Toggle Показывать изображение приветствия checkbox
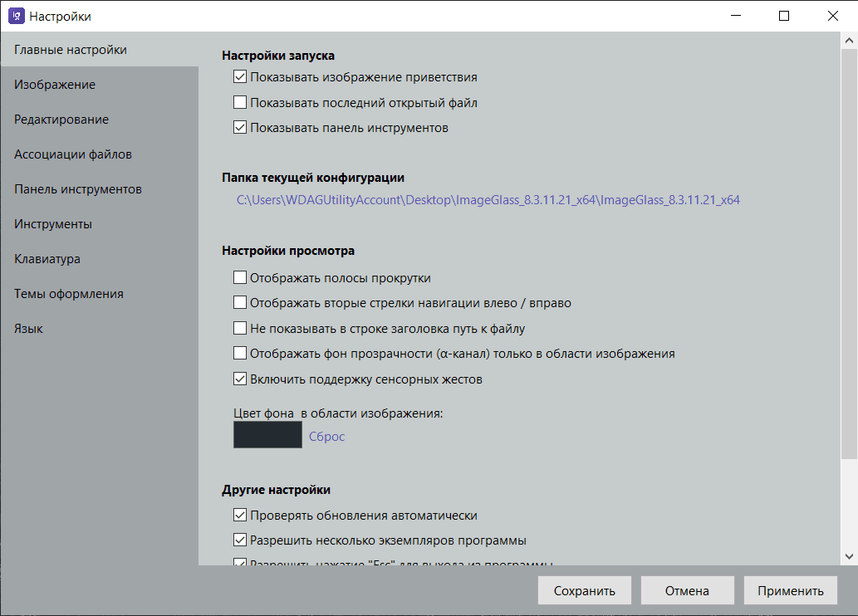The image size is (858, 616). (240, 77)
